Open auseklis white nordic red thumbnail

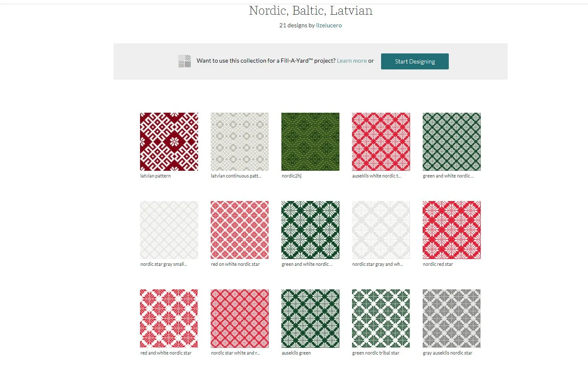pos(381,142)
